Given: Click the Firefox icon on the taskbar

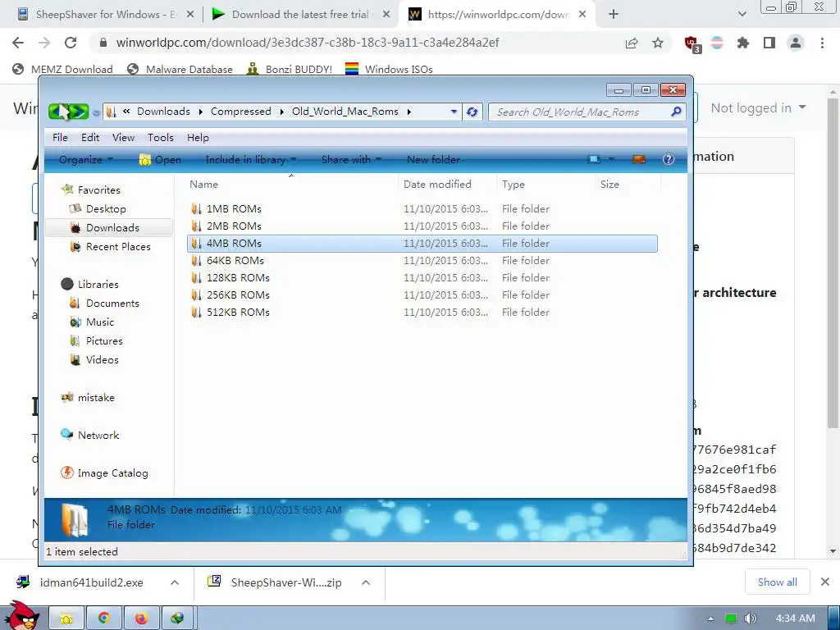Looking at the screenshot, I should 141,619.
